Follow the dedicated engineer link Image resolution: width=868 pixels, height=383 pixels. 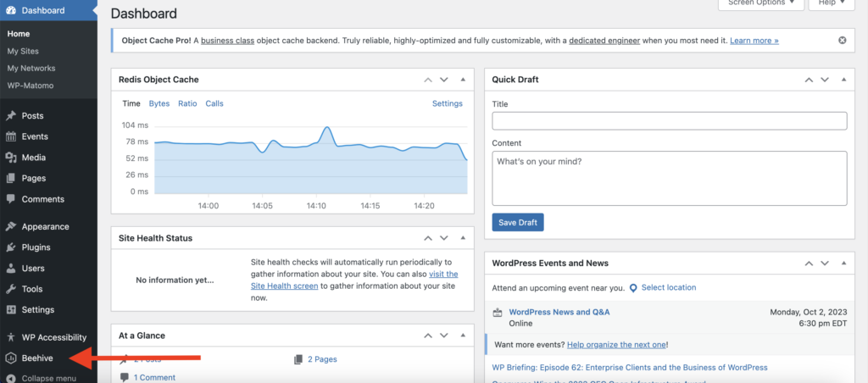(x=604, y=41)
